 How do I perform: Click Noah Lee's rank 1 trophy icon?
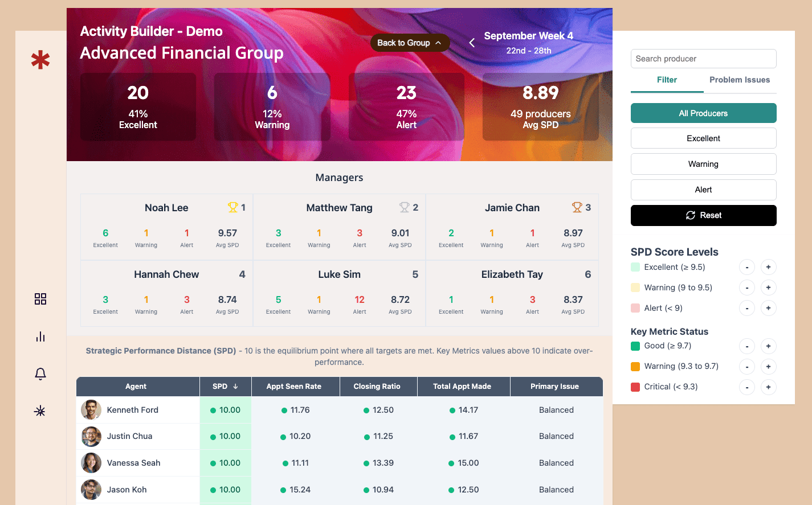[x=234, y=207]
